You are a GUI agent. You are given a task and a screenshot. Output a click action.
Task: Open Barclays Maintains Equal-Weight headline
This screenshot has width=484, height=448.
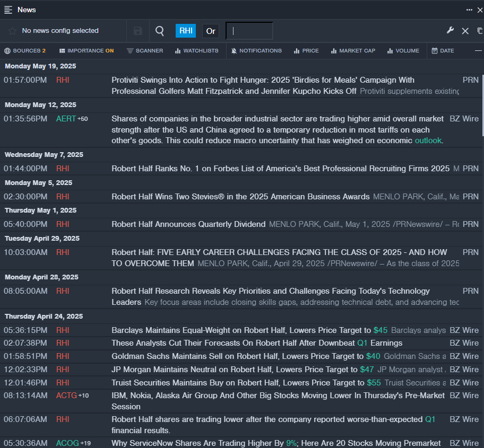249,330
